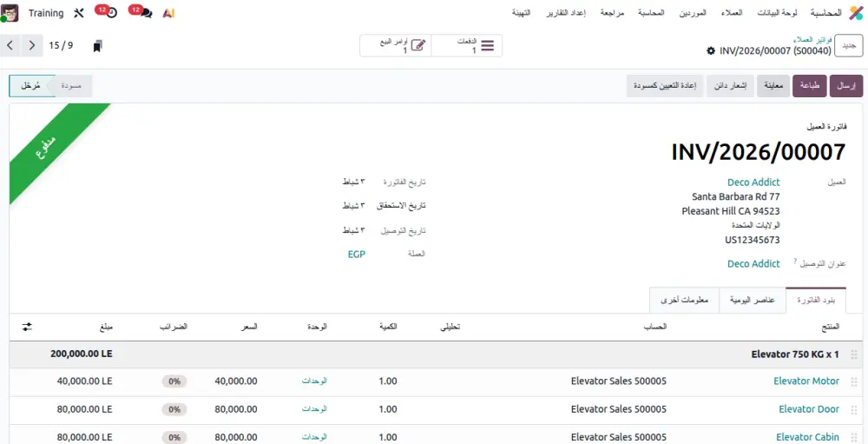Screen dimensions: 868x444
Task: Click the Send (إرسال) button
Action: 845,86
